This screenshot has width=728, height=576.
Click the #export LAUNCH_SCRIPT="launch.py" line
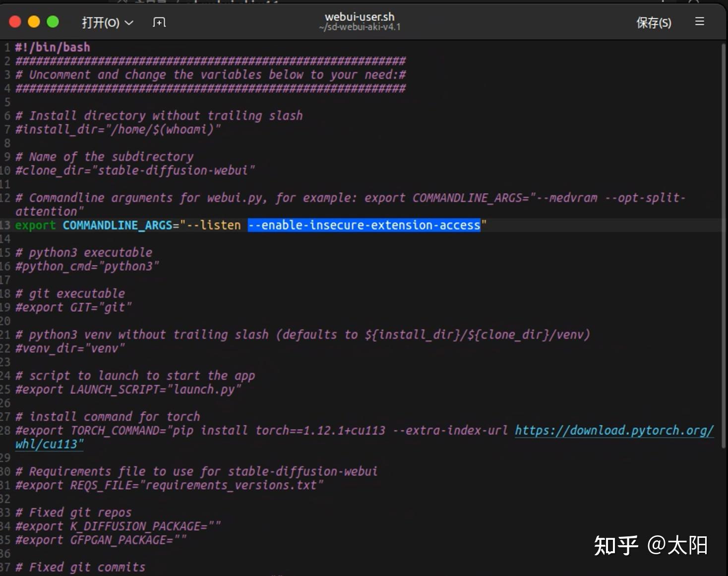pyautogui.click(x=128, y=390)
